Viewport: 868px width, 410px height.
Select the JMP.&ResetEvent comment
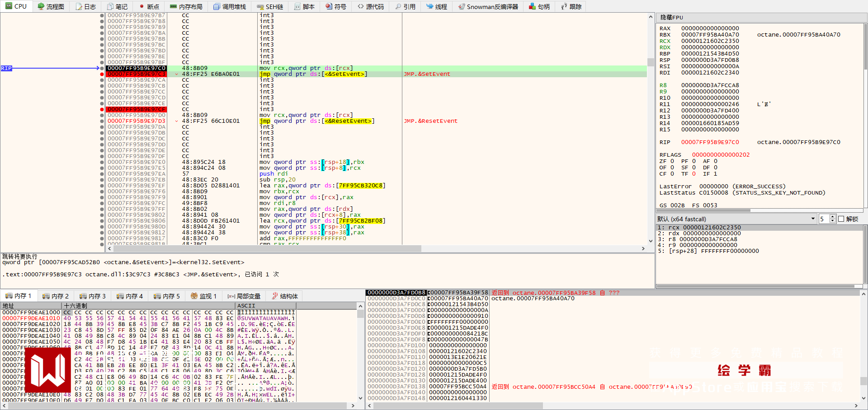pyautogui.click(x=430, y=121)
